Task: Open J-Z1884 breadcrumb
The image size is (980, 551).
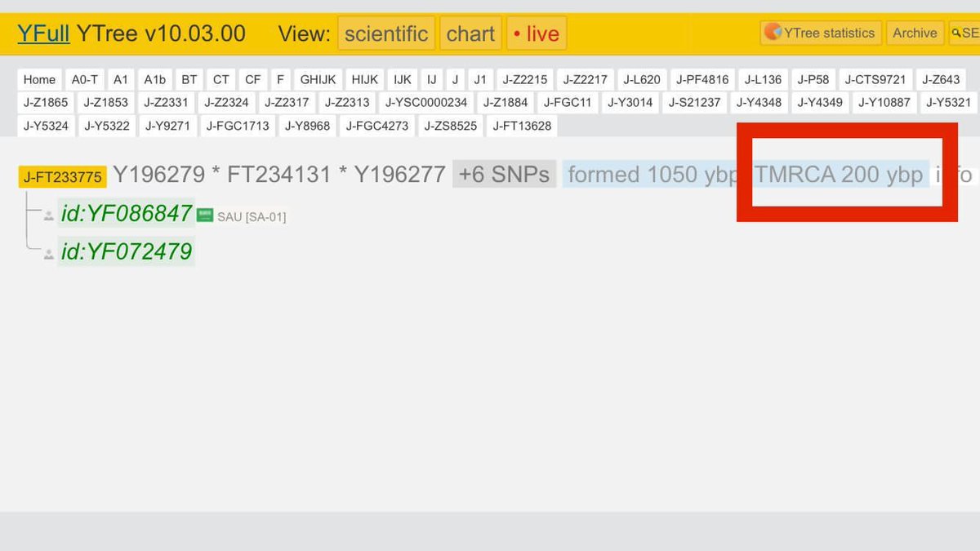Action: pyautogui.click(x=506, y=102)
